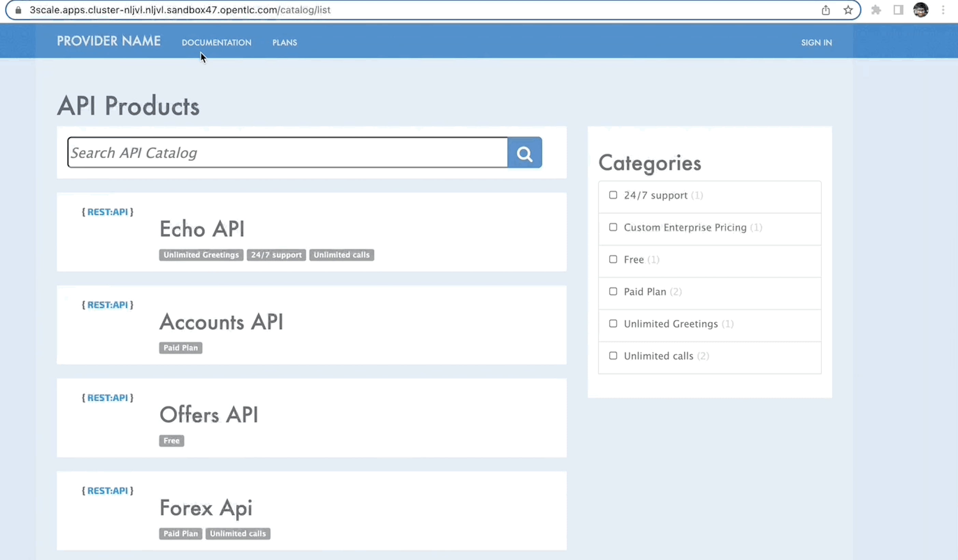
Task: Open the Accounts API product page
Action: pos(221,322)
